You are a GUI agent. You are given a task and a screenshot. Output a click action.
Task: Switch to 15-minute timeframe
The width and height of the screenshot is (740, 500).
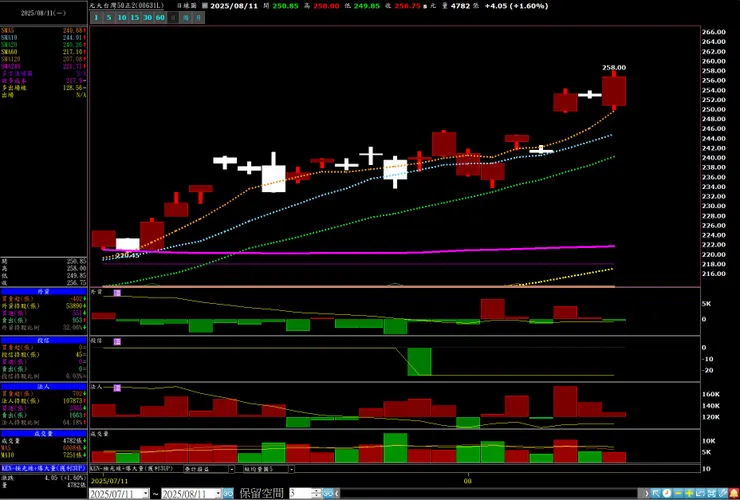135,17
